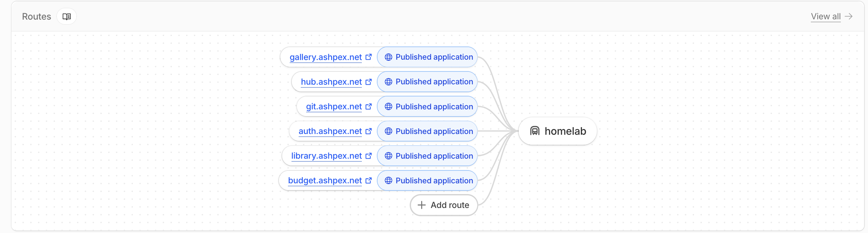Screen dimensions: 868x233
Task: Click globe icon in git.ashpex.net row
Action: click(388, 106)
